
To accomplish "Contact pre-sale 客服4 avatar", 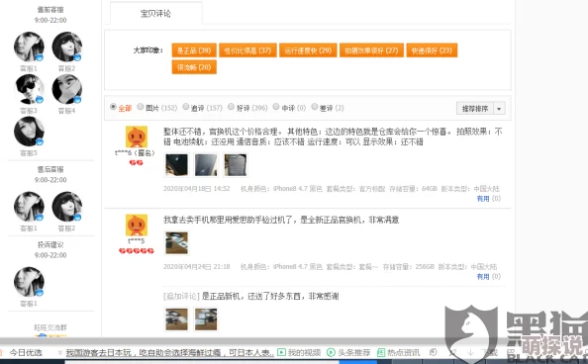I will click(66, 89).
